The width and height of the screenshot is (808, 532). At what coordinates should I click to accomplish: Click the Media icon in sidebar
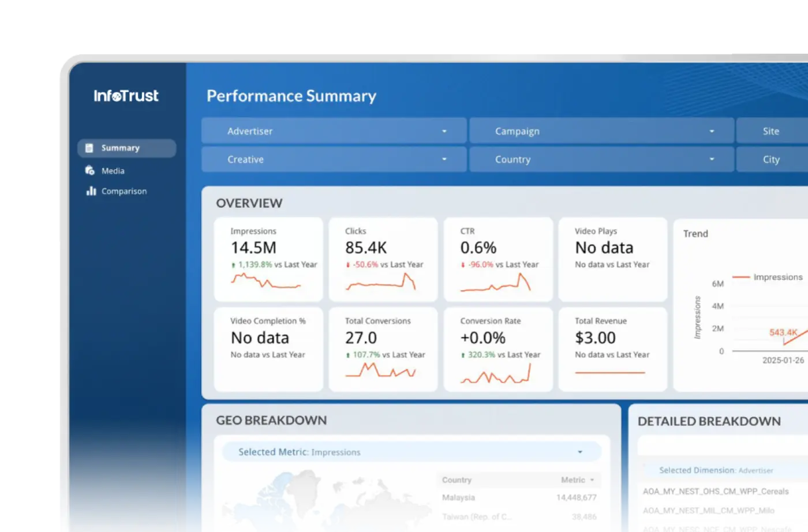89,170
